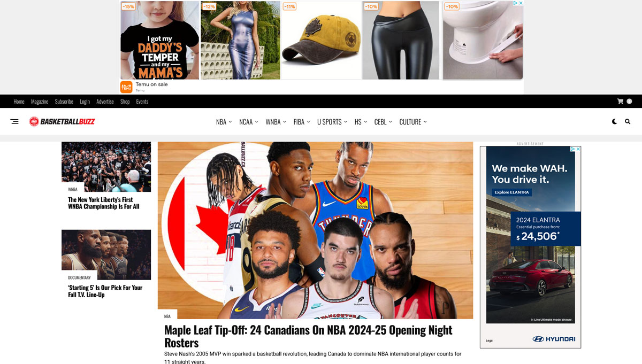The height and width of the screenshot is (364, 642).
Task: Click the Temu logo in banner ad
Action: 126,87
